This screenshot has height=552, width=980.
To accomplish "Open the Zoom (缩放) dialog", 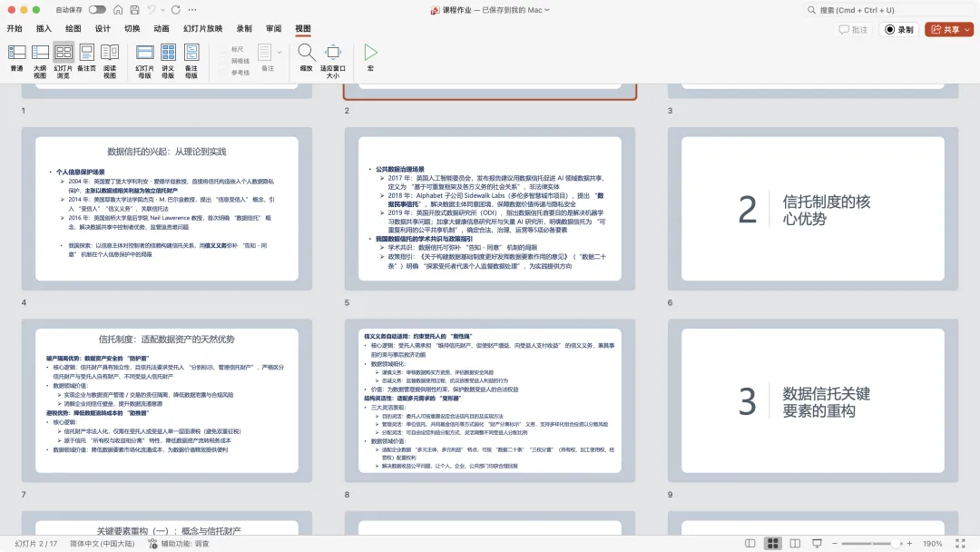I will [x=307, y=58].
